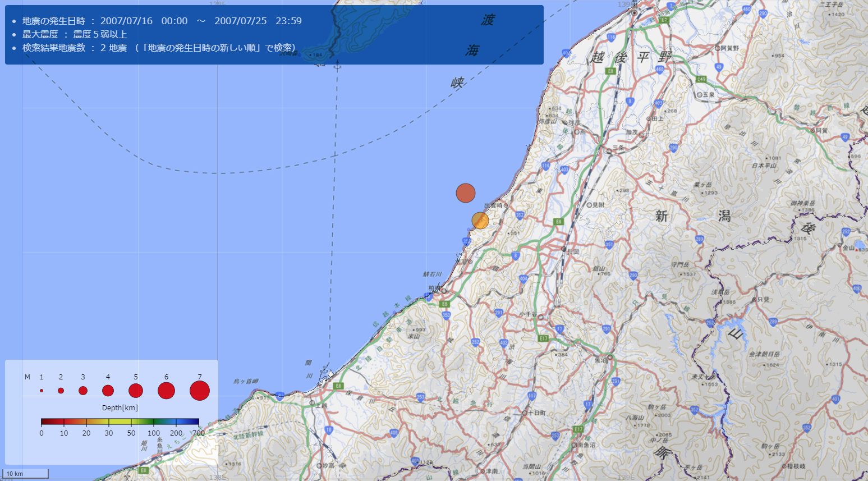
Task: Click the route 8 shield west of 長岡
Action: 516,256
